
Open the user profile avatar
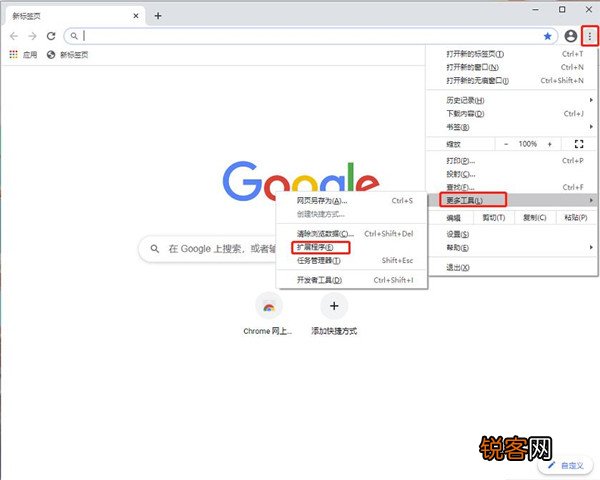tap(571, 36)
